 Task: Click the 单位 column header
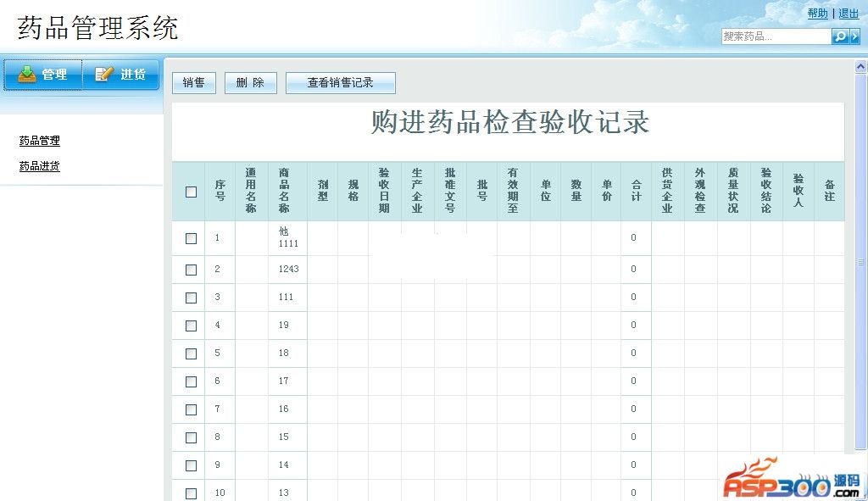(x=546, y=191)
